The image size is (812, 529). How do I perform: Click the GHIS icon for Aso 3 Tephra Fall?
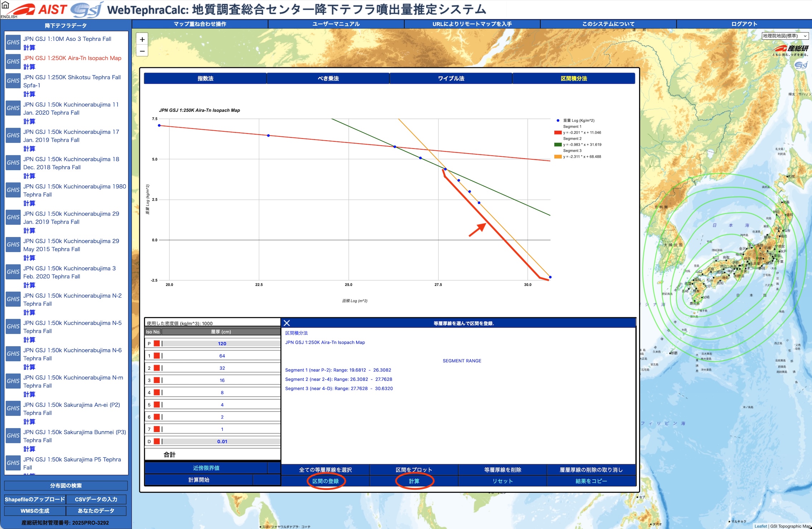(13, 42)
